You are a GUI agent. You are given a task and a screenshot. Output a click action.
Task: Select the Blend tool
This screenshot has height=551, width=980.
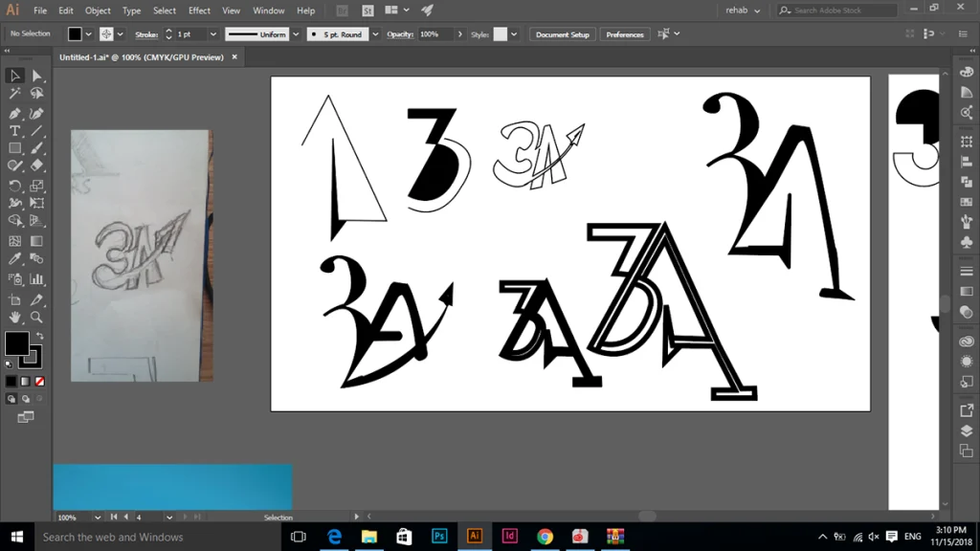(37, 258)
